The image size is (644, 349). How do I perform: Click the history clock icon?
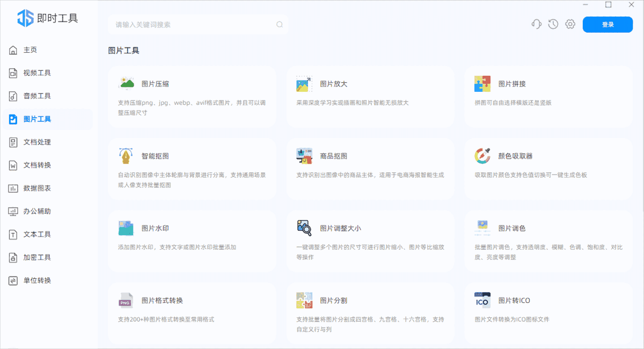pyautogui.click(x=553, y=24)
